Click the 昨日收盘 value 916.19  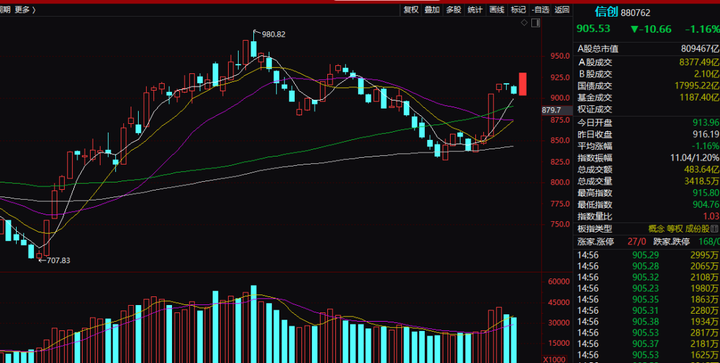coord(706,134)
